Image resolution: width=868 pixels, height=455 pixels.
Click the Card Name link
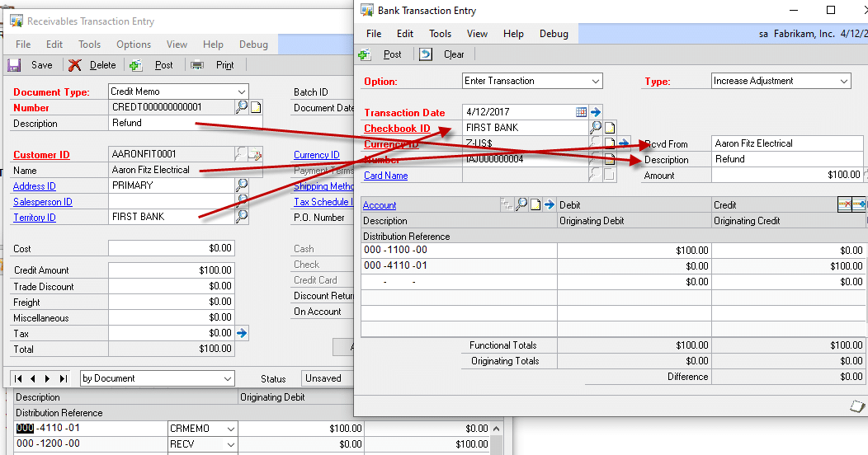point(385,176)
